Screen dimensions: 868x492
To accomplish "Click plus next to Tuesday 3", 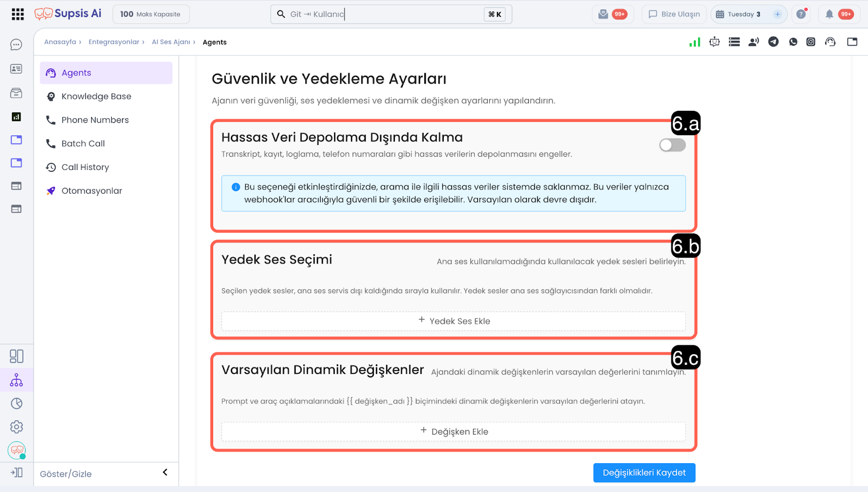I will (777, 14).
